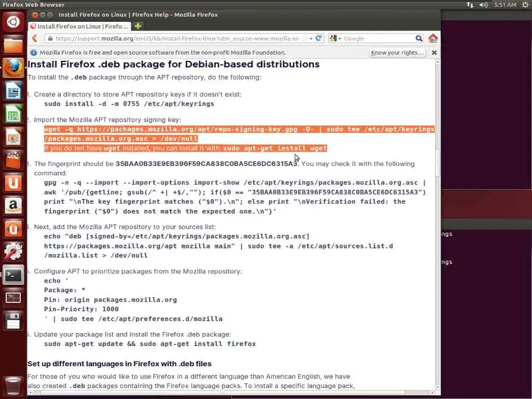Click the scrollbar down arrow
Viewport: 532px width, 399px height.
437,387
